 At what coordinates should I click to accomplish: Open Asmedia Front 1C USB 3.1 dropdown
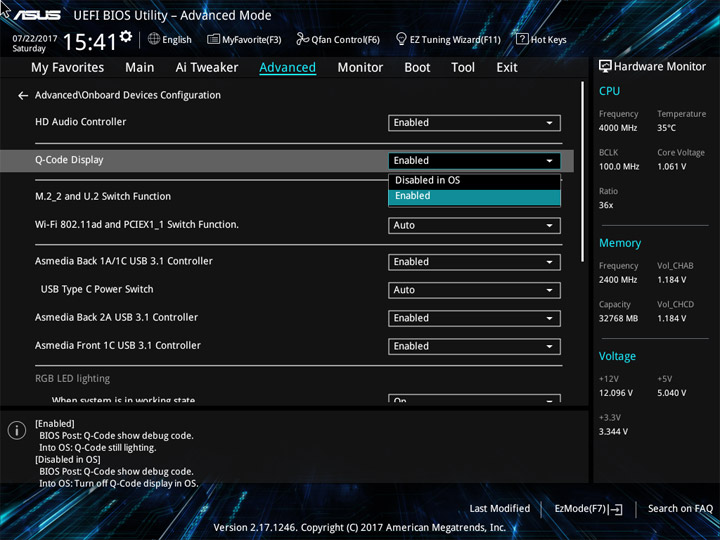tap(474, 347)
